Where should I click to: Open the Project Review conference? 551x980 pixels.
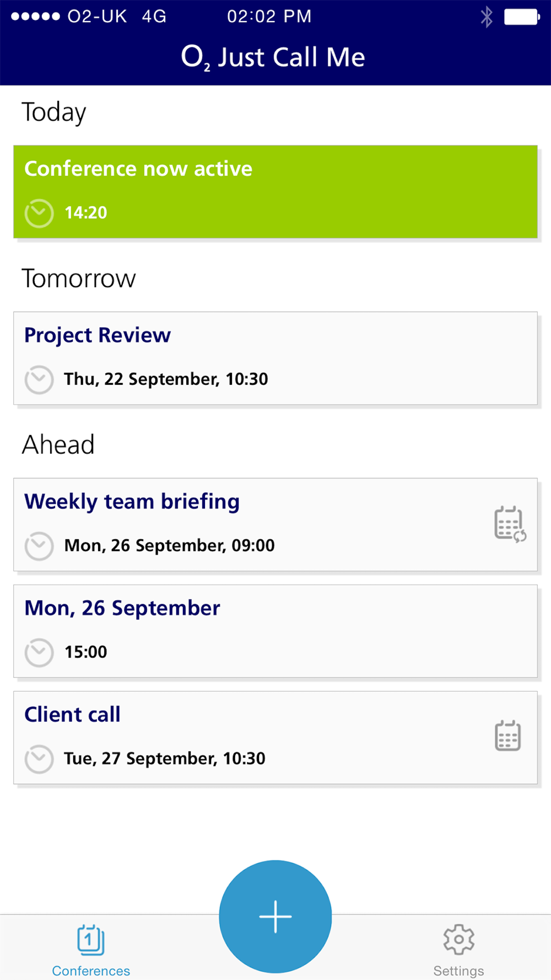275,358
